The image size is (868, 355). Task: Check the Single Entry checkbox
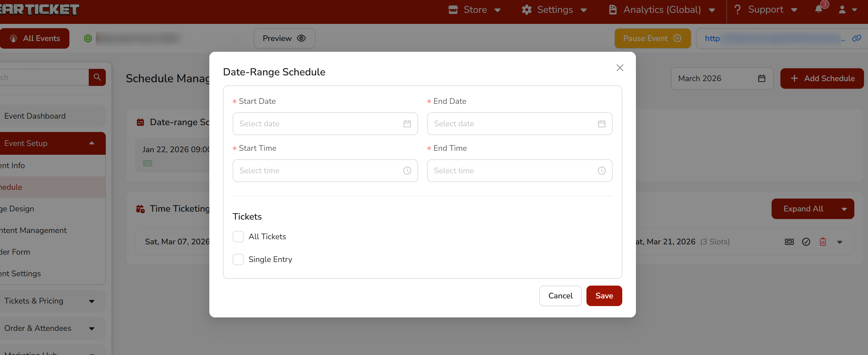click(238, 259)
